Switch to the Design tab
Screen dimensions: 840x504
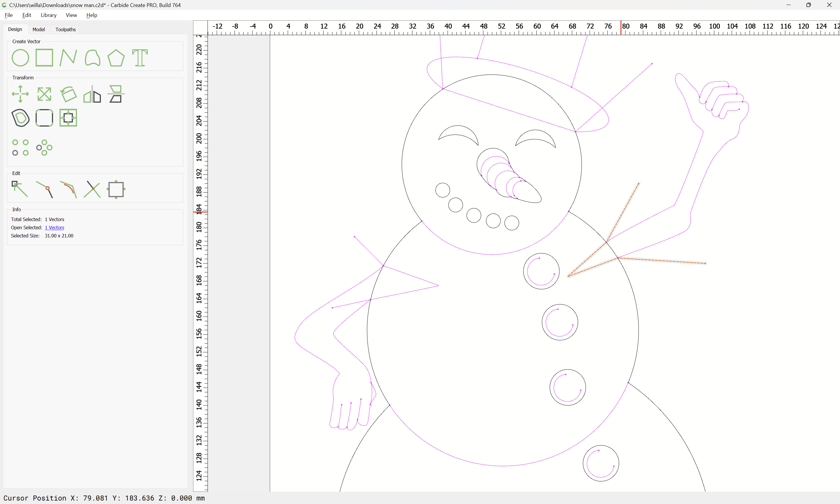coord(15,29)
